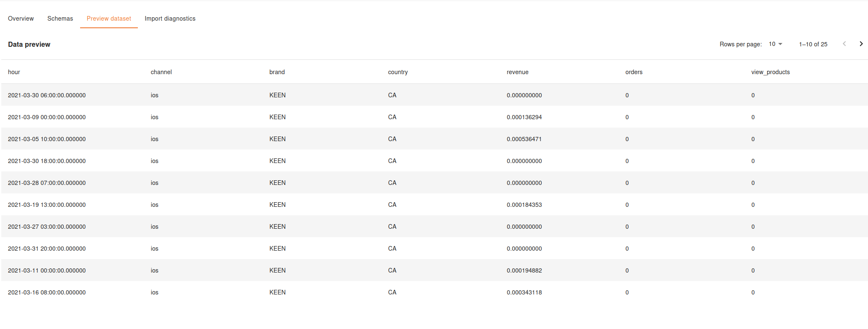Click revenue value 0.000343118

[x=524, y=292]
